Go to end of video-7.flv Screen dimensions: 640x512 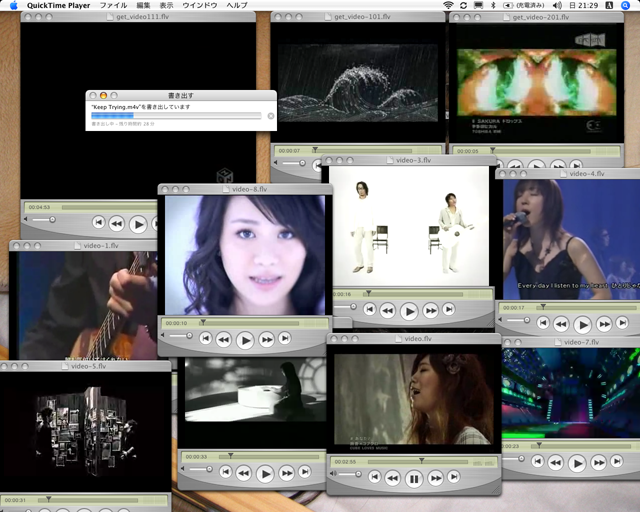[617, 461]
